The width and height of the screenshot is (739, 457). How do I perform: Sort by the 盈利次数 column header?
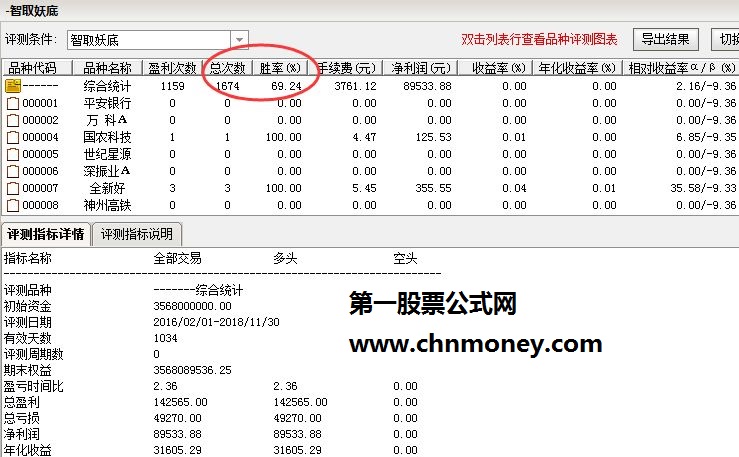(172, 68)
